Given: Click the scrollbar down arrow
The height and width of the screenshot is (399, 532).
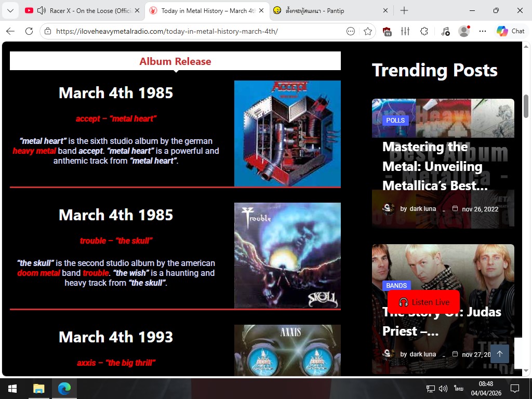Looking at the screenshot, I should (x=526, y=370).
